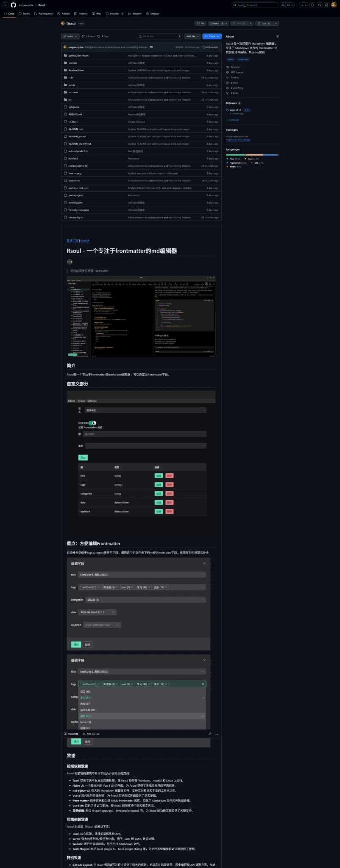Toggle Watch for this repository
This screenshot has height=868, width=340.
pyautogui.click(x=215, y=23)
